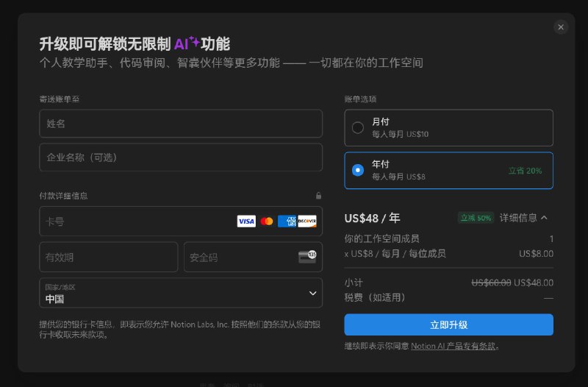The image size is (588, 387).
Task: Click the 姓名 name input field
Action: (181, 124)
